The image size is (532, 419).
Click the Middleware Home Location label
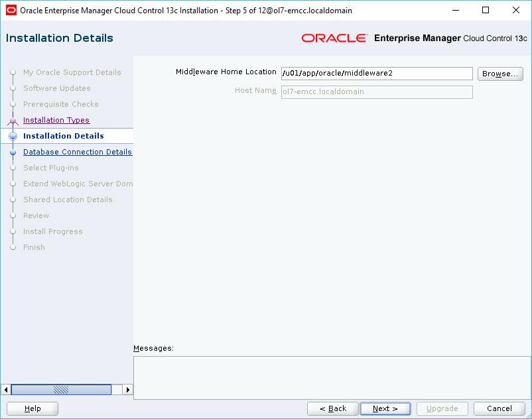point(226,72)
